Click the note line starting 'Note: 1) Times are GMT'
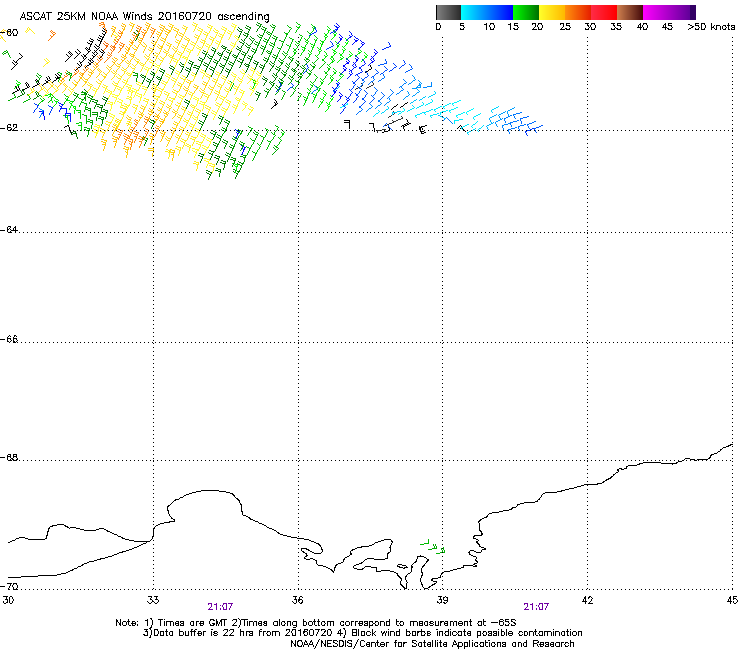740x650 pixels. (x=316, y=623)
